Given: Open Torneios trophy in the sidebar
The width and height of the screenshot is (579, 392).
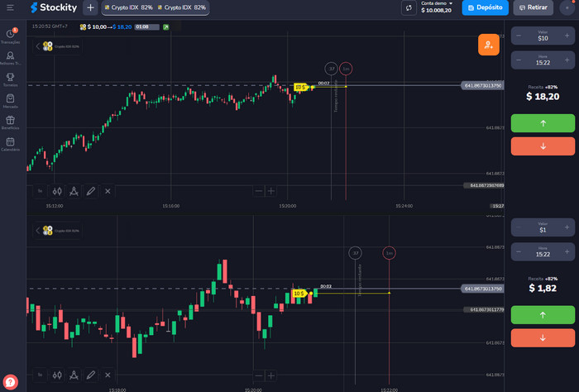Looking at the screenshot, I should (10, 79).
